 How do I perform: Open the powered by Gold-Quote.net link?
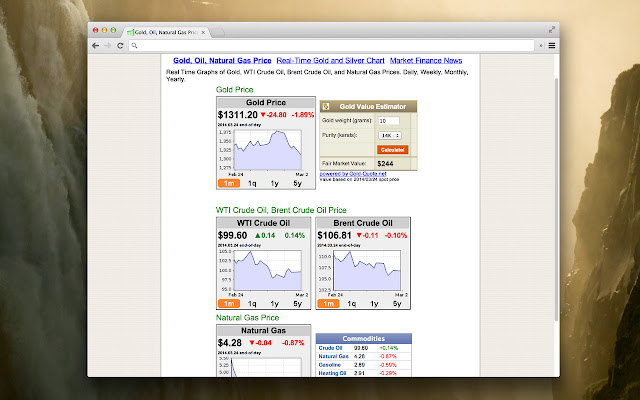click(x=353, y=174)
